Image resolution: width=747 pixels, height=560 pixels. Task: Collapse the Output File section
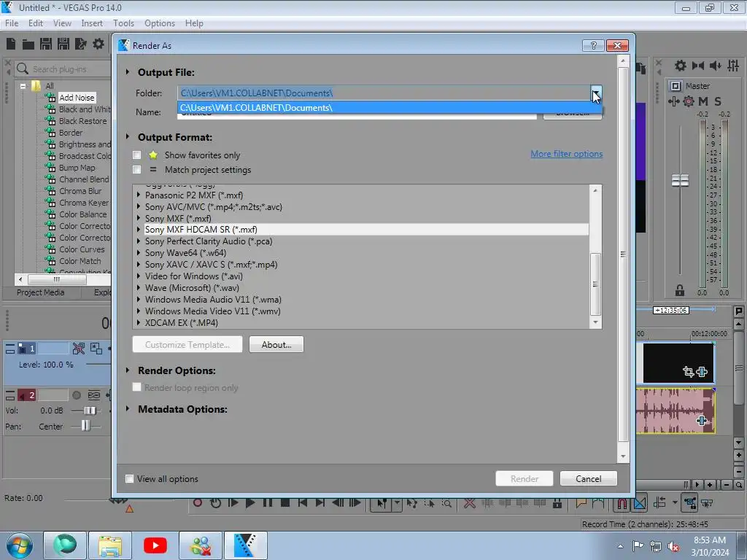tap(128, 72)
